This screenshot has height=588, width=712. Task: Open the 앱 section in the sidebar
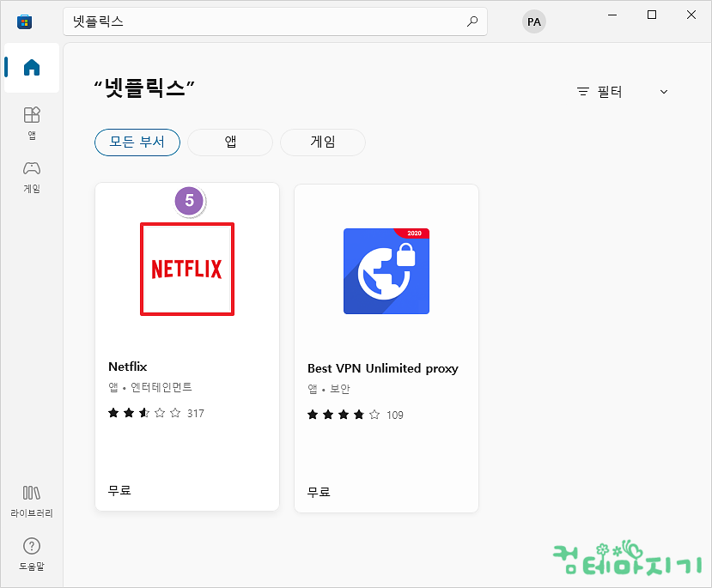[32, 123]
